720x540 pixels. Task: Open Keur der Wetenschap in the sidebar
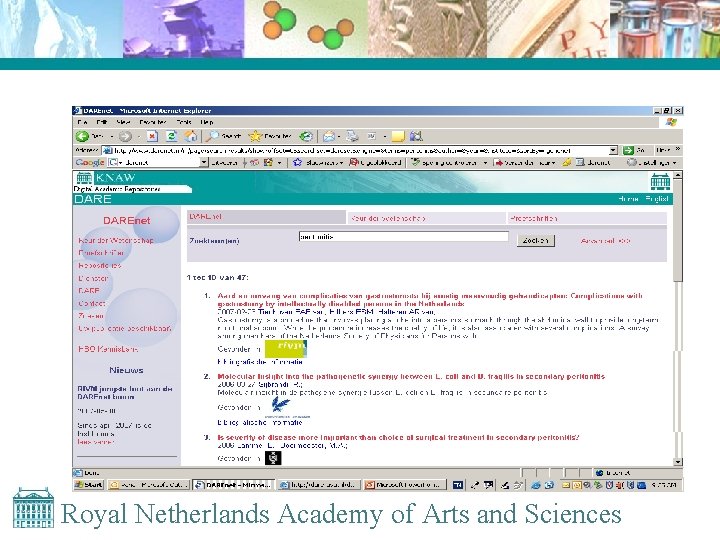coord(116,240)
